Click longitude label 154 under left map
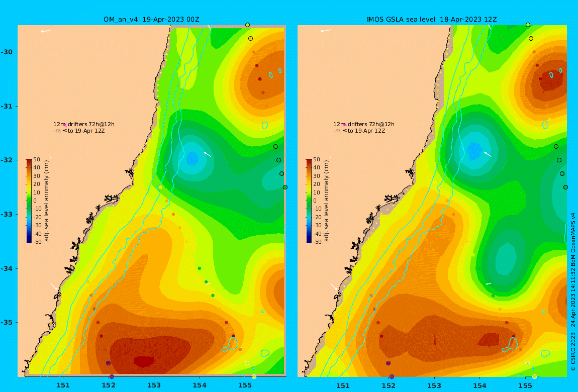This screenshot has width=578, height=392. 200,385
